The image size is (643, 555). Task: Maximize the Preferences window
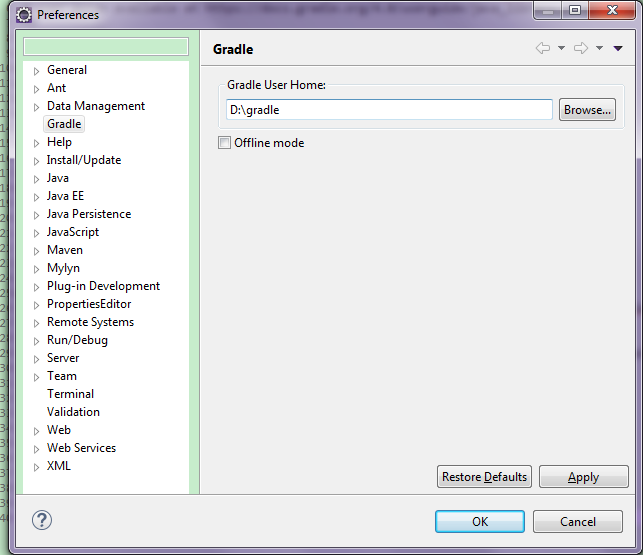(575, 10)
